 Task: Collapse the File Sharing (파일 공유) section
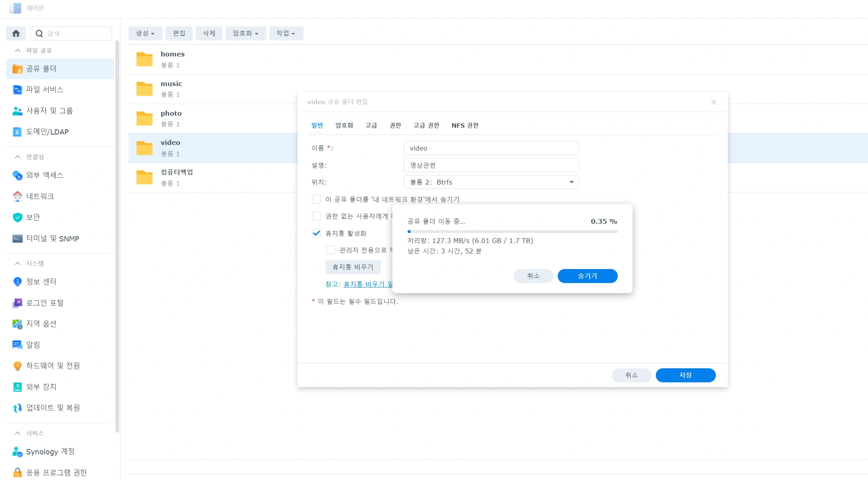pos(18,50)
